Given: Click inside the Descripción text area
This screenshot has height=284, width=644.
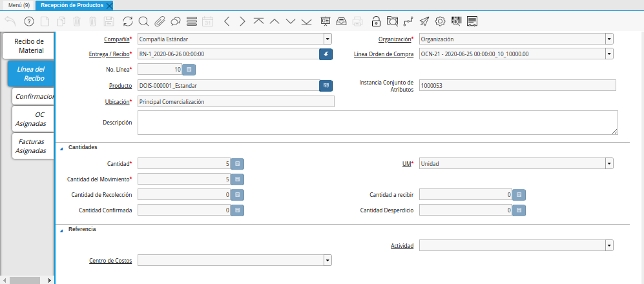Looking at the screenshot, I should pos(377,123).
